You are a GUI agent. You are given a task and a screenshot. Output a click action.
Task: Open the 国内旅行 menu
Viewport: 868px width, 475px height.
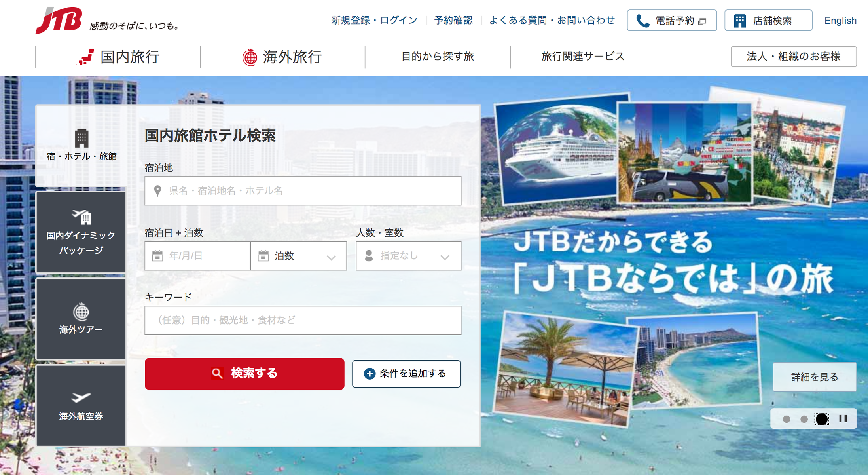point(118,57)
